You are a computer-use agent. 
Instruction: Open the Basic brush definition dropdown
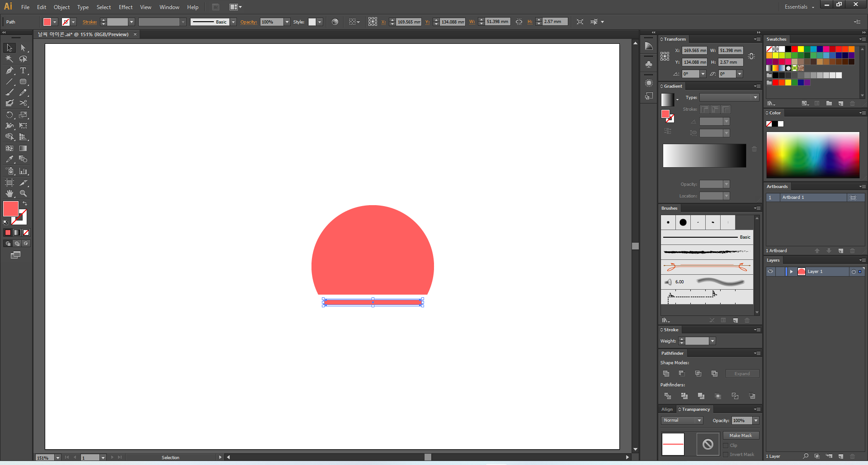[233, 22]
